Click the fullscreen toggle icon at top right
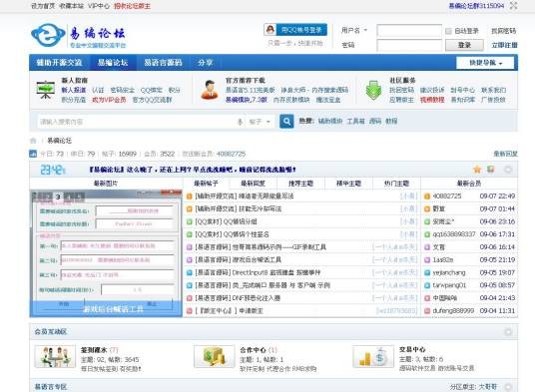The width and height of the screenshot is (535, 392). click(513, 5)
